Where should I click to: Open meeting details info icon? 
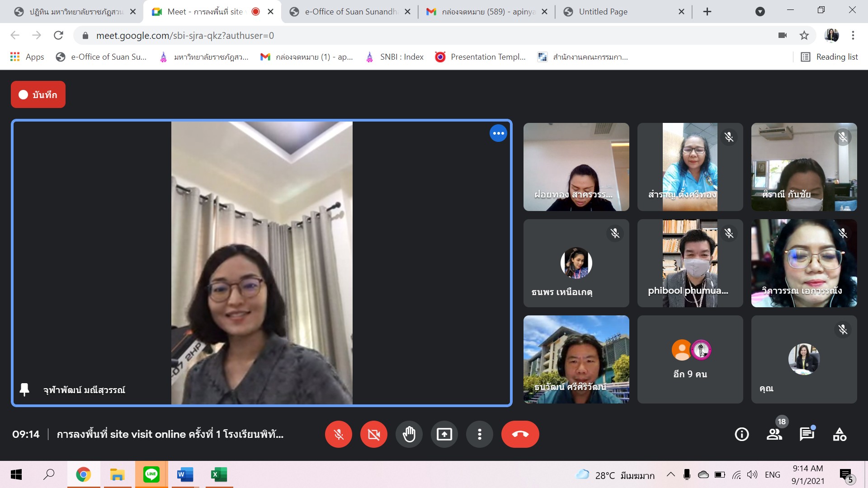[741, 434]
